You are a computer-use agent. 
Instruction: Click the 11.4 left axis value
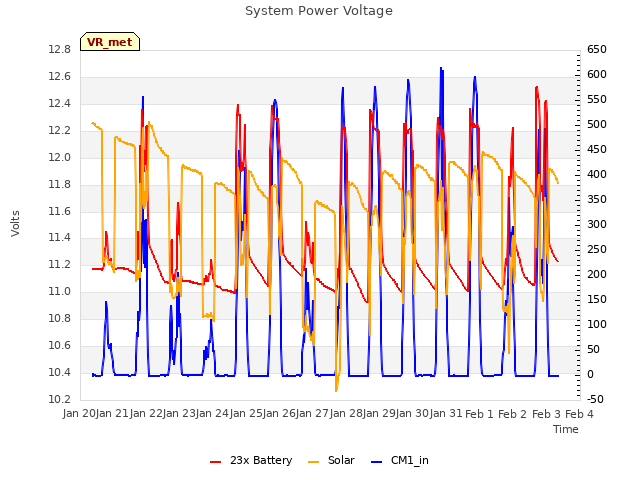(x=60, y=238)
